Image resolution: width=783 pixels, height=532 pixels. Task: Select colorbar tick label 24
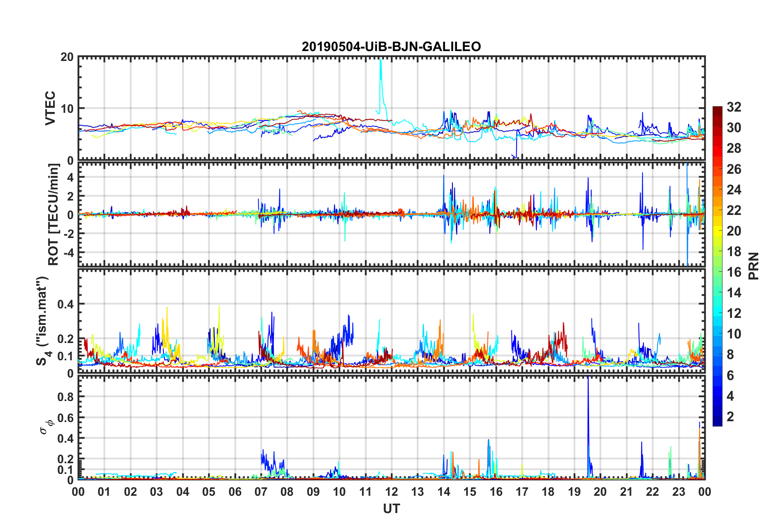tap(734, 189)
